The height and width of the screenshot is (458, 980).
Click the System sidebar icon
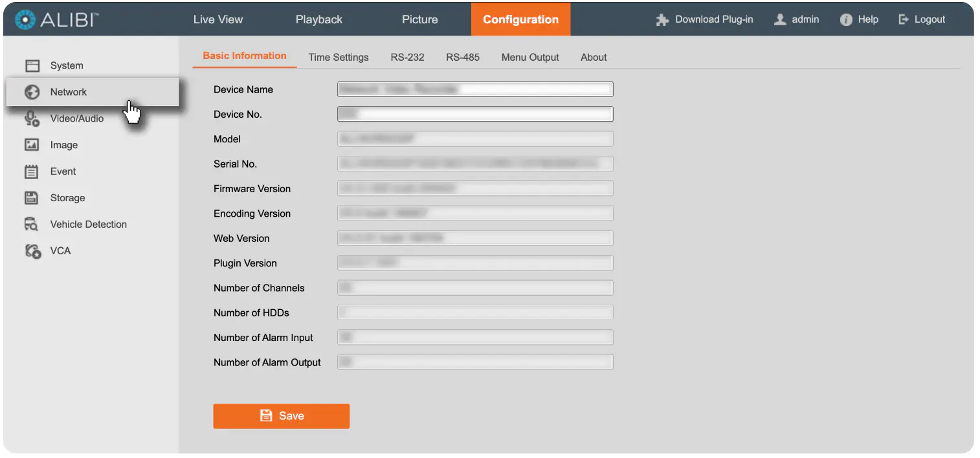point(32,65)
